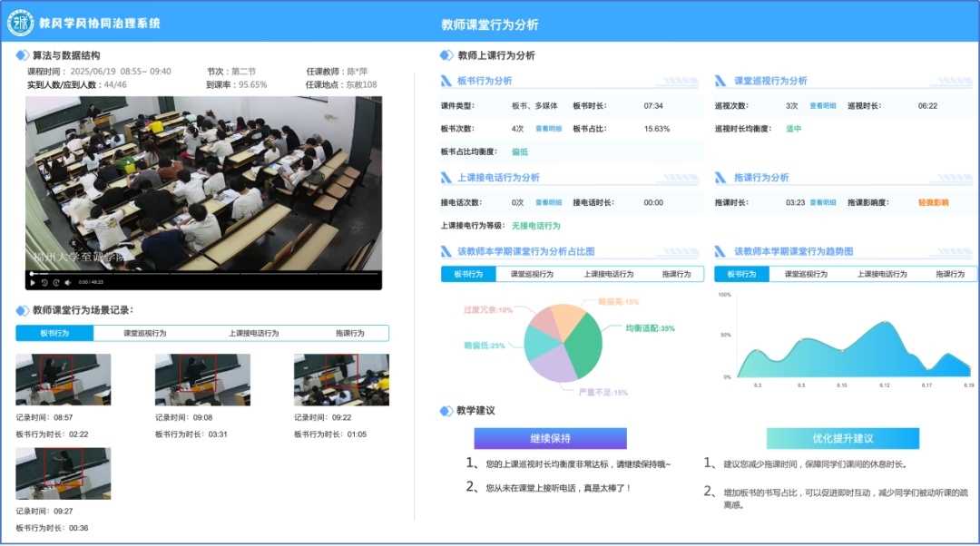Open 查看明细 link for 板书次数
The image size is (980, 546).
point(548,129)
